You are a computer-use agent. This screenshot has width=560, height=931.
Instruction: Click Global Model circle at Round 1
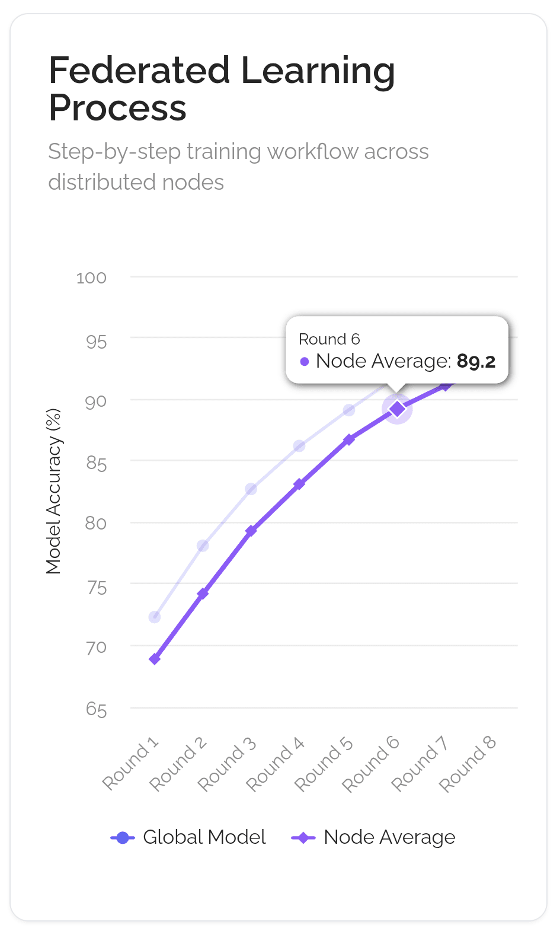155,617
